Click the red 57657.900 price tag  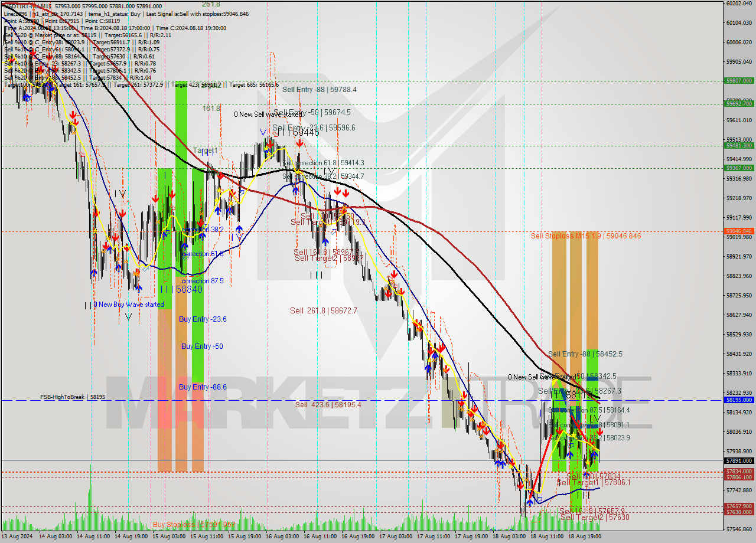[739, 506]
